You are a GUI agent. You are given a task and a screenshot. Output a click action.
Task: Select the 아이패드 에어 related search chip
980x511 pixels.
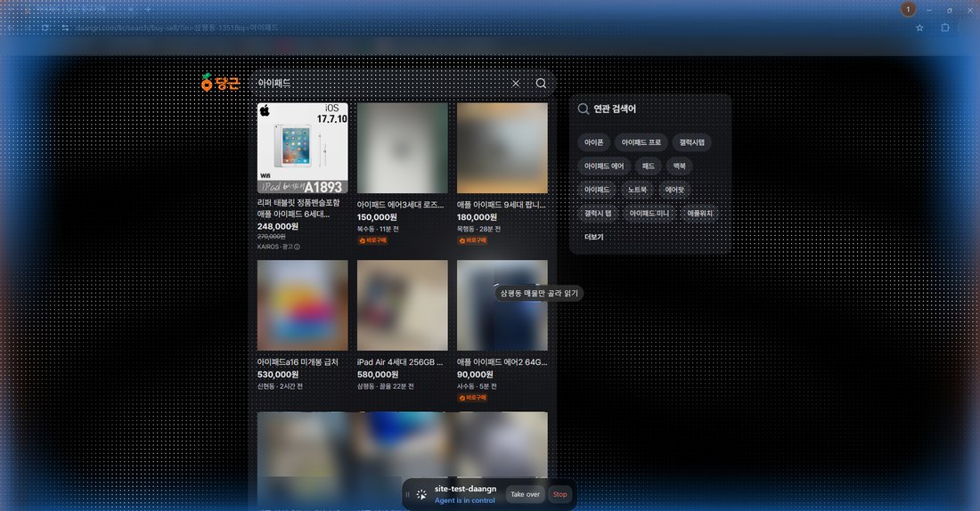[604, 166]
